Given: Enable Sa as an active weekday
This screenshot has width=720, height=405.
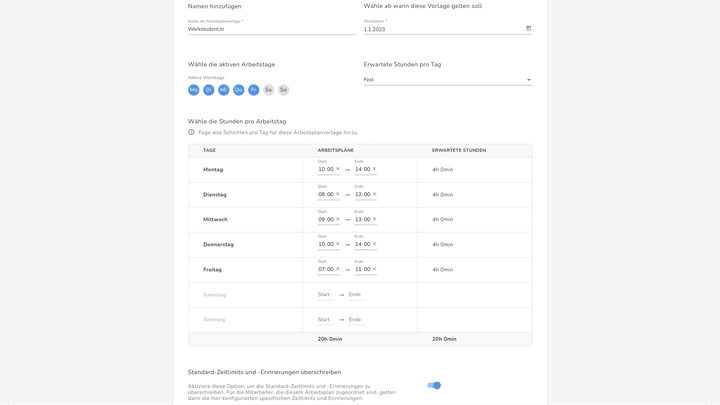Looking at the screenshot, I should point(268,90).
